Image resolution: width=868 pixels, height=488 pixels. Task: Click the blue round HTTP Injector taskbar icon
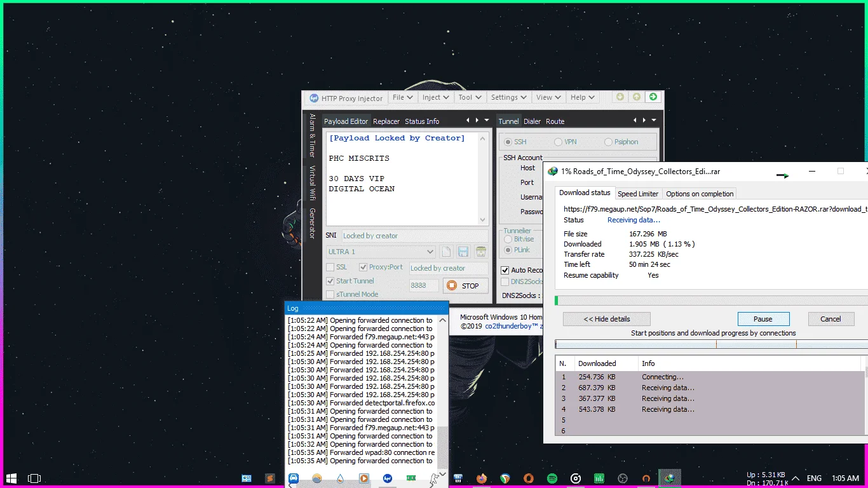388,478
